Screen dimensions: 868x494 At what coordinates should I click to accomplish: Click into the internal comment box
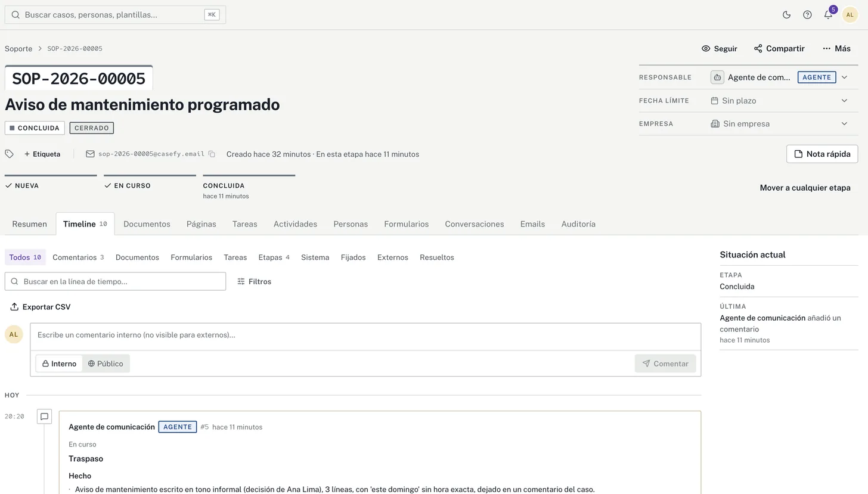365,335
